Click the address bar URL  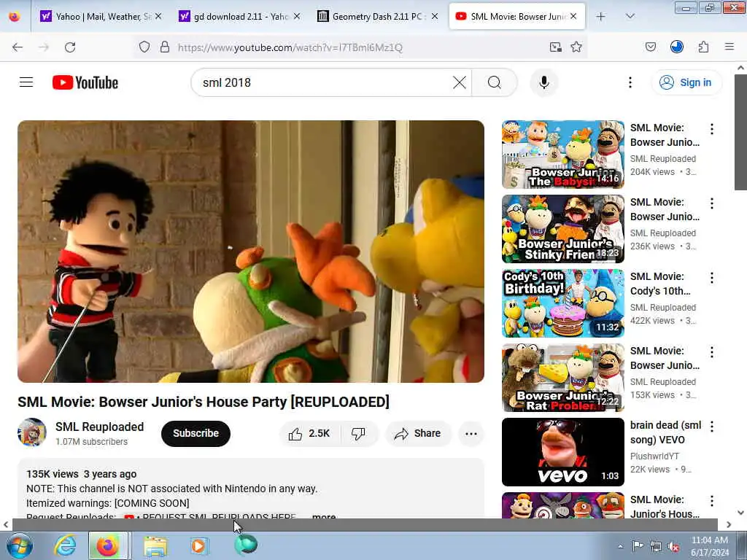click(290, 47)
